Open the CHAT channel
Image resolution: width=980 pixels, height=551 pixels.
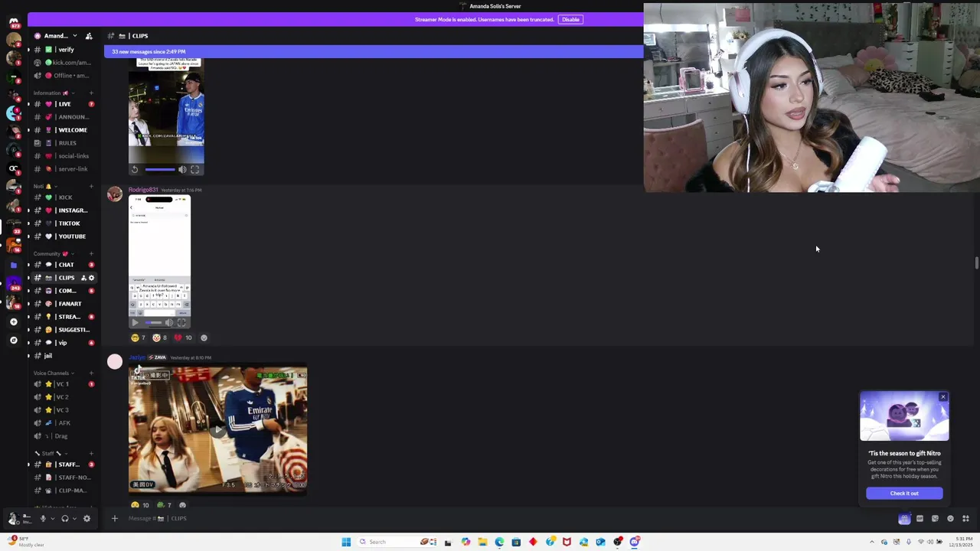pyautogui.click(x=63, y=265)
